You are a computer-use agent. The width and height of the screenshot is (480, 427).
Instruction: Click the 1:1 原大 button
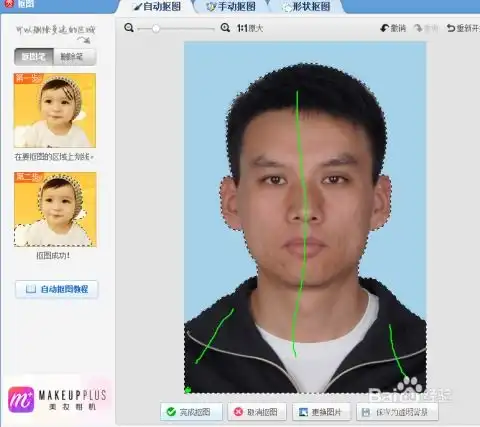250,28
